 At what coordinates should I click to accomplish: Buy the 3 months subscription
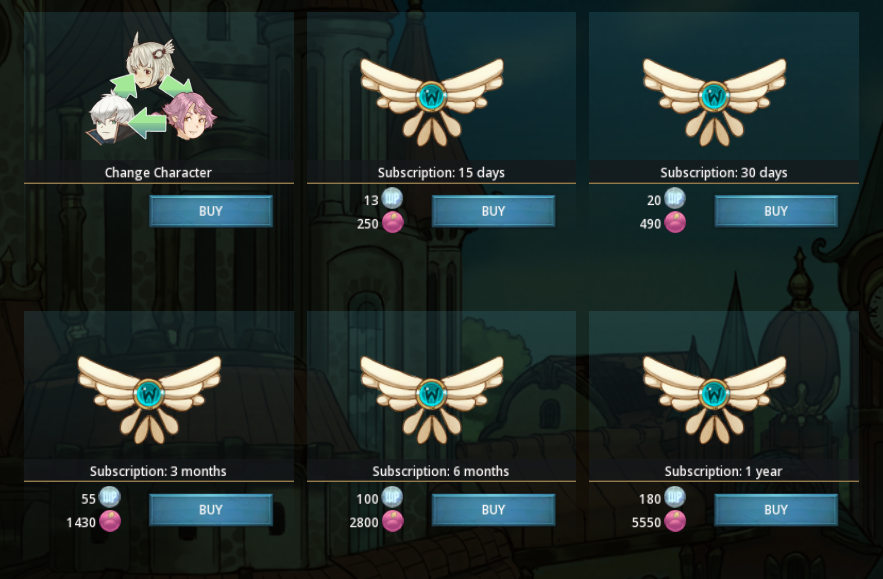tap(211, 510)
